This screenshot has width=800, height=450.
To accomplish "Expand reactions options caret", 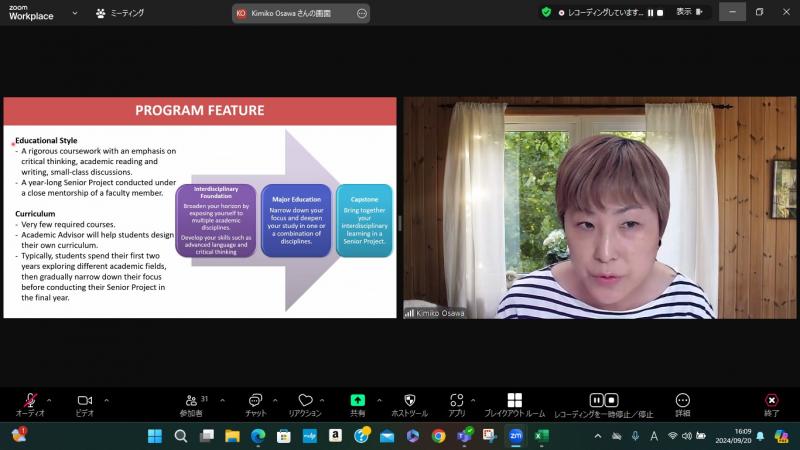I will tap(322, 401).
